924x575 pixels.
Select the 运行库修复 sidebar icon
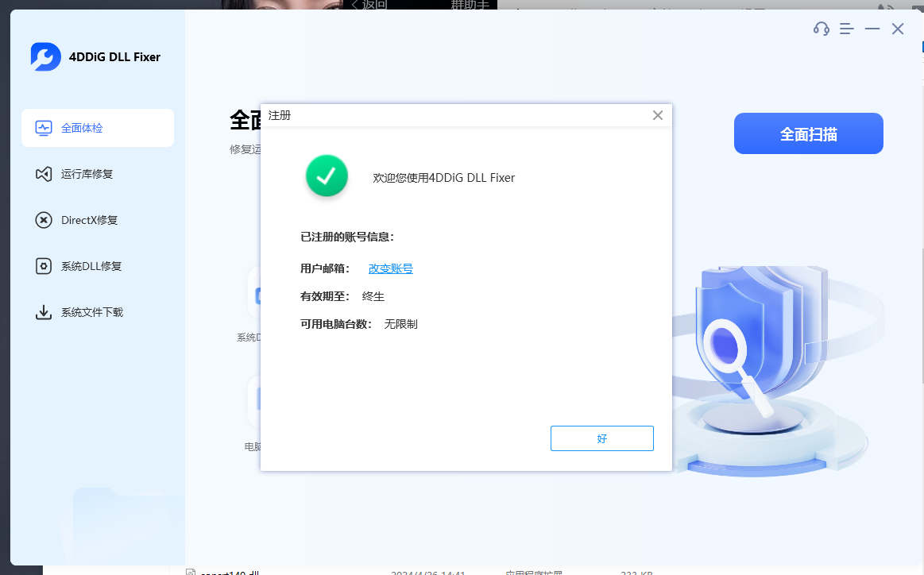(44, 174)
